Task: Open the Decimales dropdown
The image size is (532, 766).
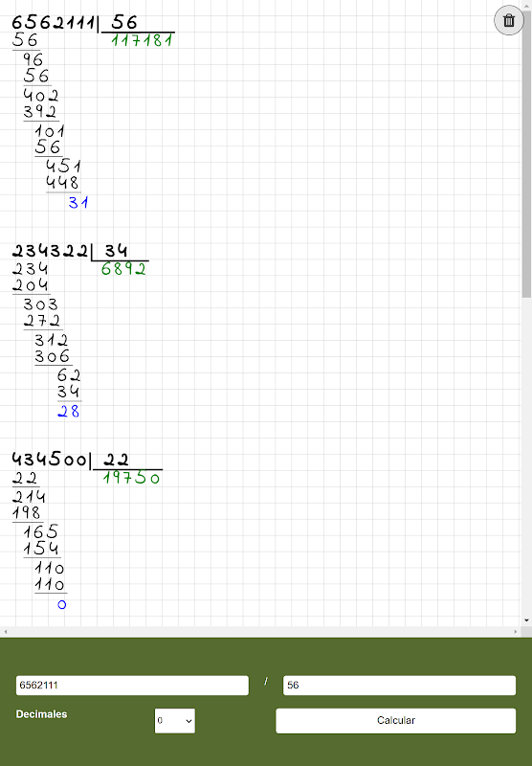Action: 175,721
